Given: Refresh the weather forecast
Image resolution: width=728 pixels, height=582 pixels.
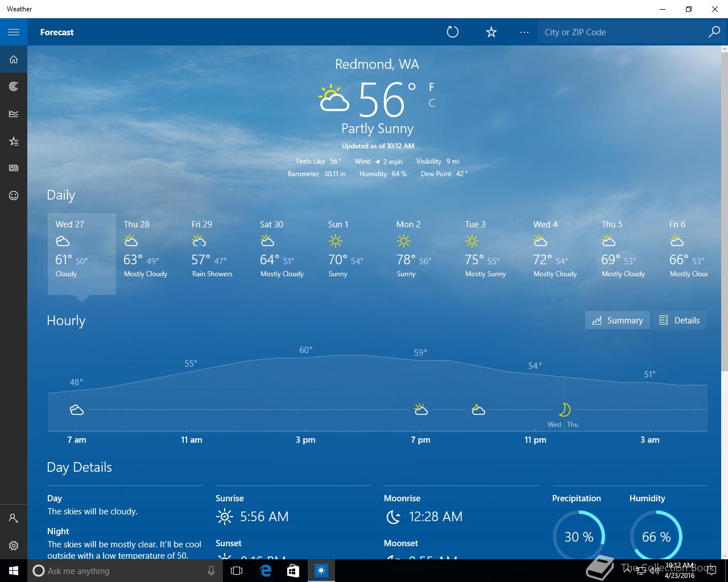Looking at the screenshot, I should click(x=453, y=32).
